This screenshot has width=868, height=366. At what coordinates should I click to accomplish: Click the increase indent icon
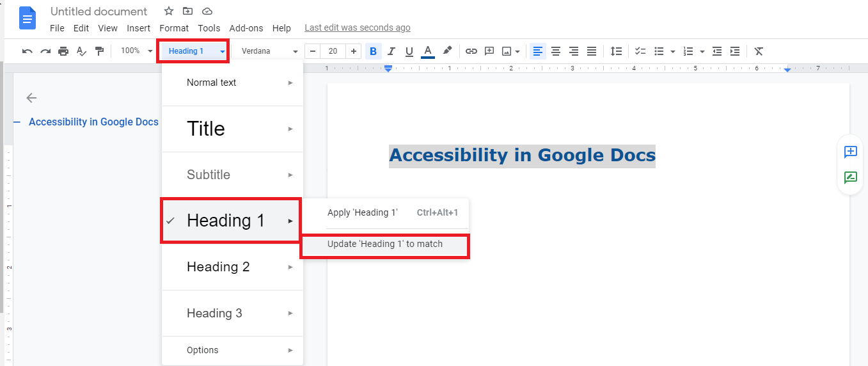[x=735, y=51]
